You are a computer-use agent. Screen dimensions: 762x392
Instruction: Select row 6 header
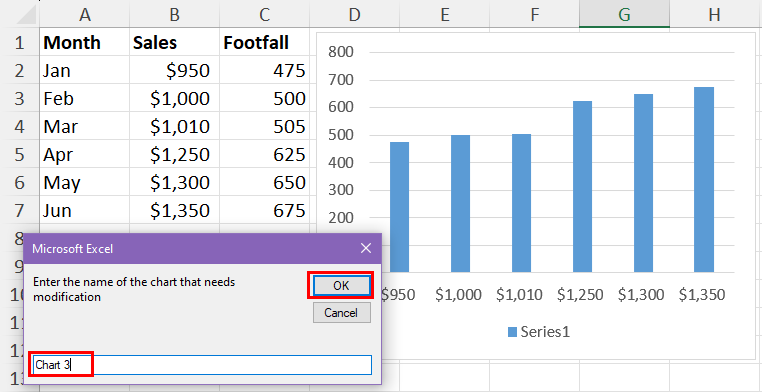click(19, 182)
